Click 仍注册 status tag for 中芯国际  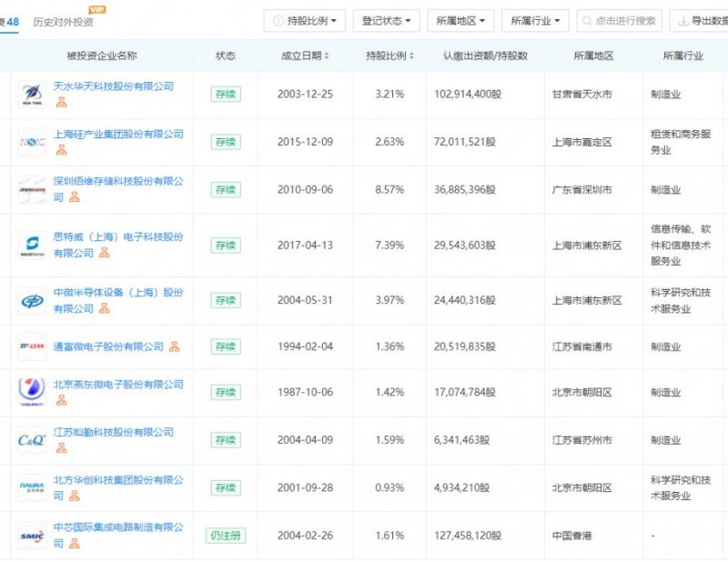226,536
